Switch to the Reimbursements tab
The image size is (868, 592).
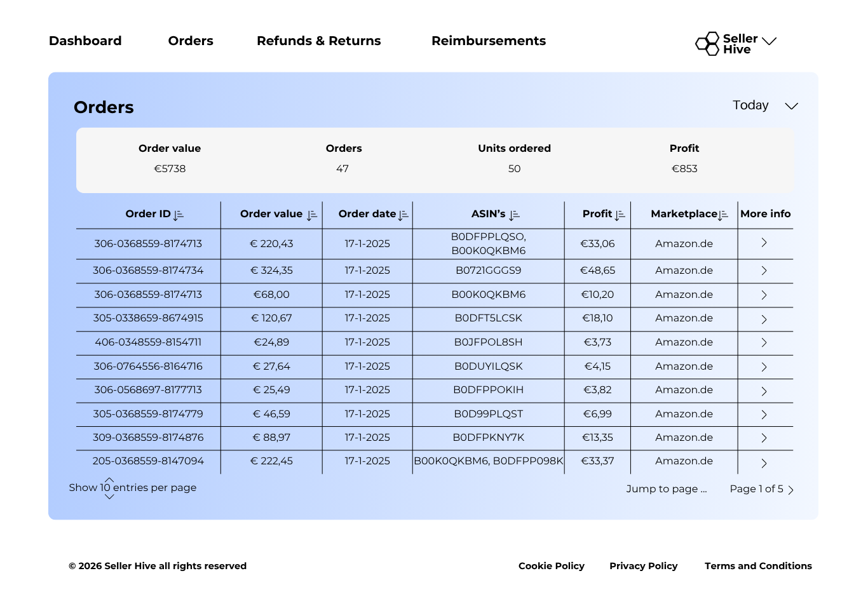click(x=489, y=41)
